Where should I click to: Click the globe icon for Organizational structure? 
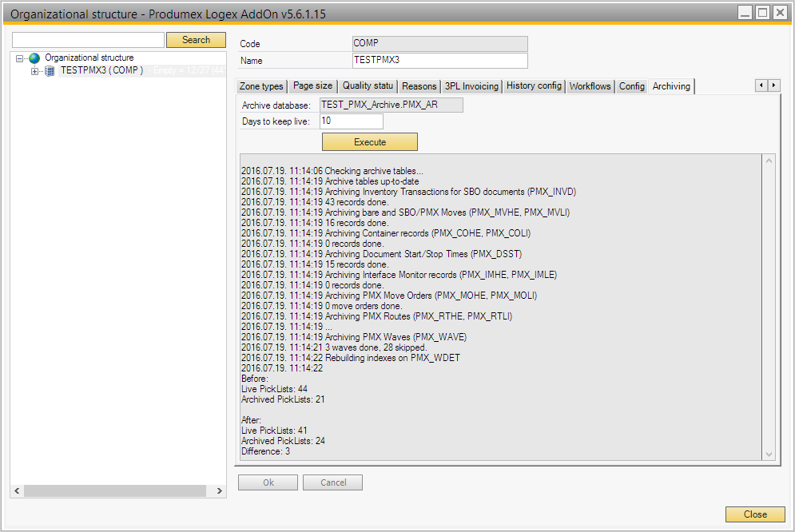(x=34, y=58)
